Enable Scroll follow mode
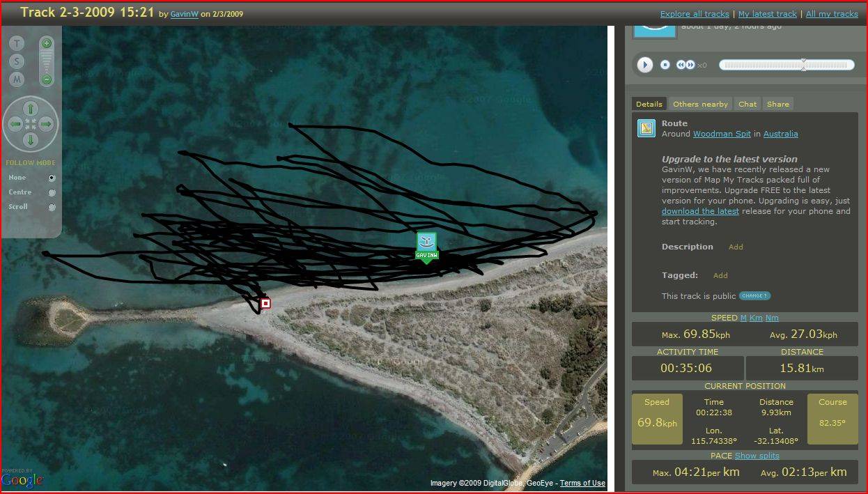The height and width of the screenshot is (494, 868). click(52, 207)
